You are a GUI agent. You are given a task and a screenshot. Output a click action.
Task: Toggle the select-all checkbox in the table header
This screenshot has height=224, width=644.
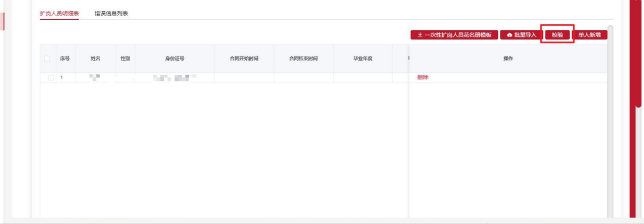click(x=48, y=59)
